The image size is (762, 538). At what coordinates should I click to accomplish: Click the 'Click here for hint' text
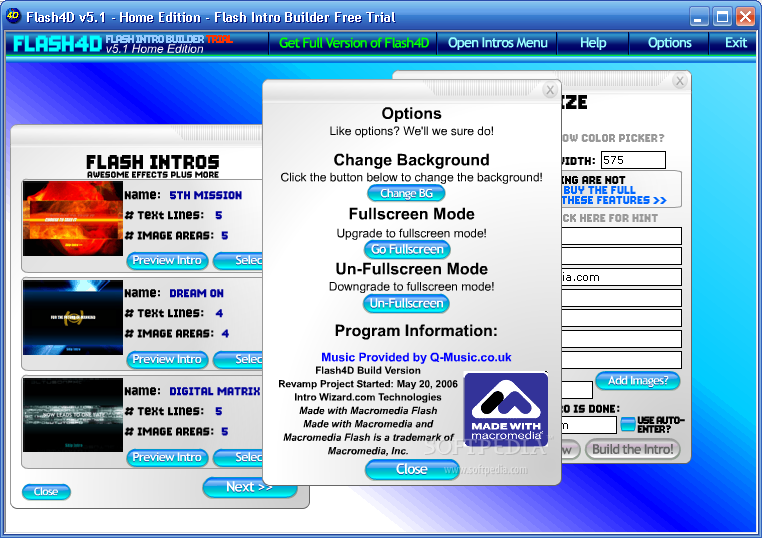click(610, 218)
